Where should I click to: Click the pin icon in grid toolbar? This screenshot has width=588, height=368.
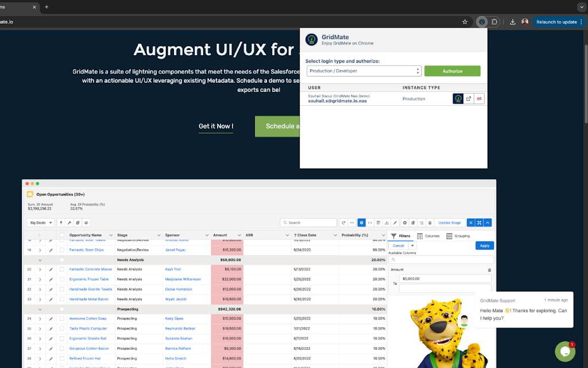point(61,223)
